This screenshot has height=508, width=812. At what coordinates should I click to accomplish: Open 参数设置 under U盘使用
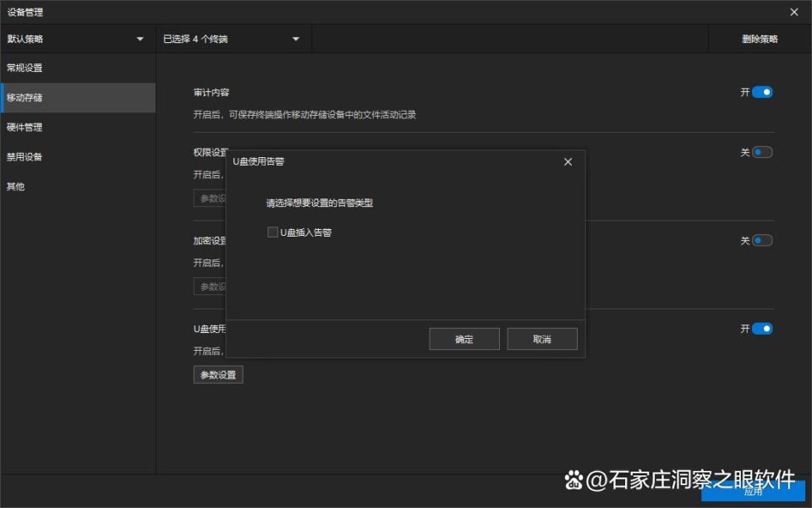[218, 374]
